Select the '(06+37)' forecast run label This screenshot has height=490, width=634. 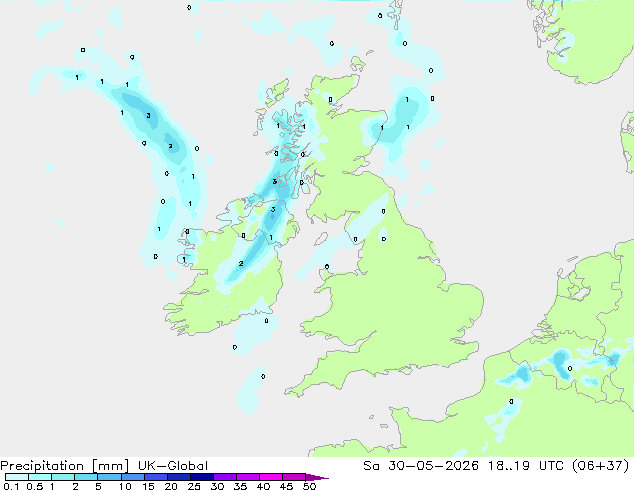click(x=601, y=466)
